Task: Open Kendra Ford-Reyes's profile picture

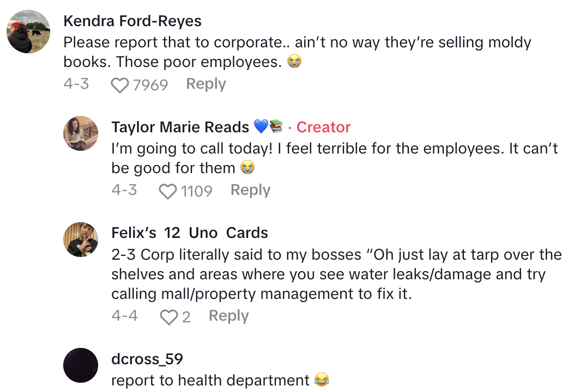Action: click(x=28, y=31)
